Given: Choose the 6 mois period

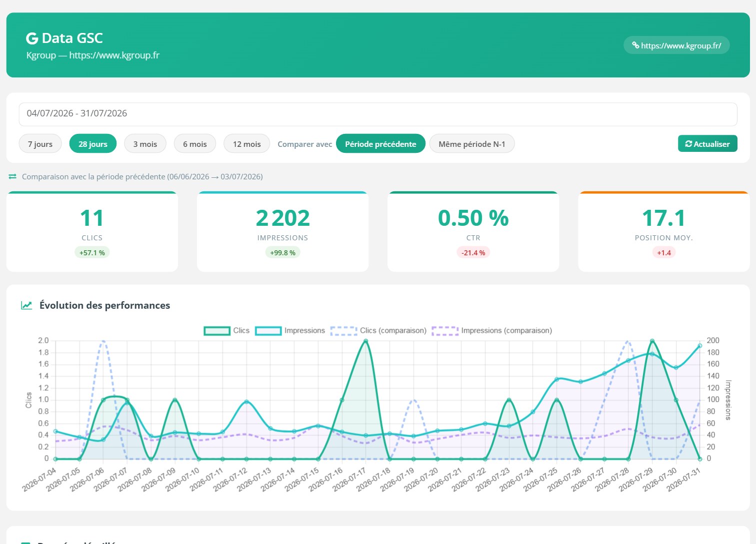Looking at the screenshot, I should 195,144.
